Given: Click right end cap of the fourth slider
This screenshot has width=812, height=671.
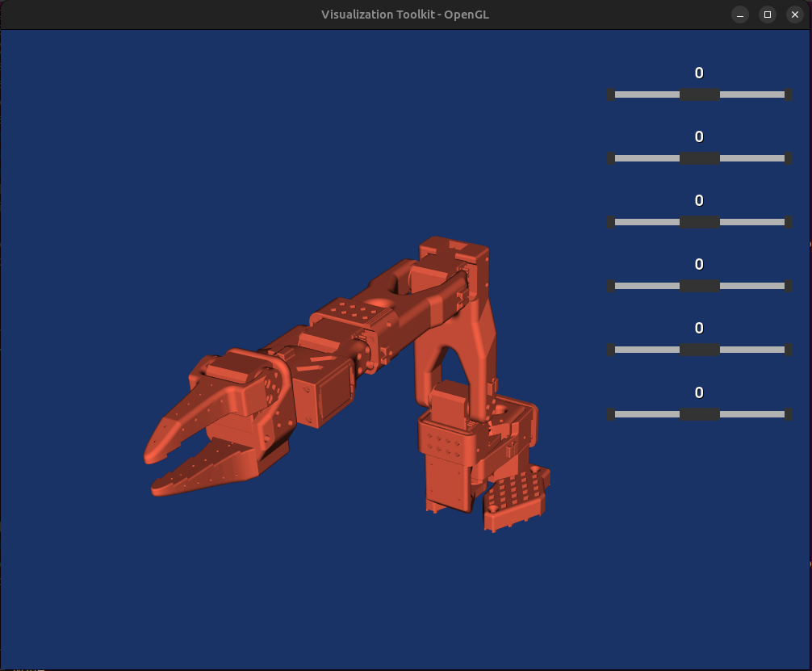Looking at the screenshot, I should (x=788, y=286).
